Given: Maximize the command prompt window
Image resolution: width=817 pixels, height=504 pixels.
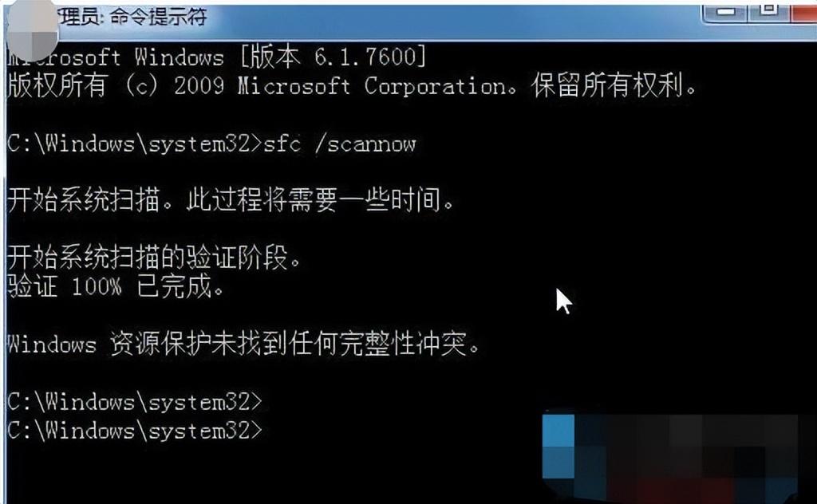Looking at the screenshot, I should coord(770,10).
